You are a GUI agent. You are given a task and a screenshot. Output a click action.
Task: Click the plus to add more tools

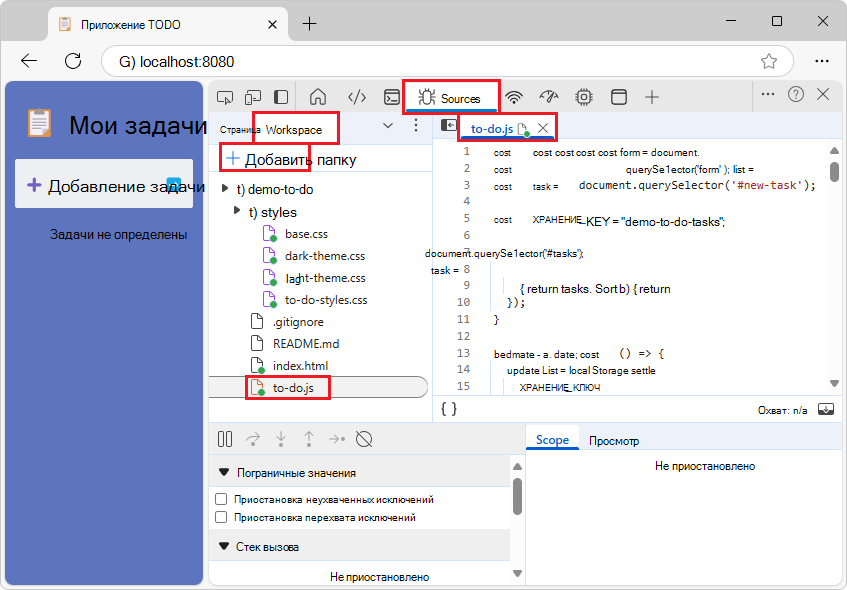click(x=652, y=97)
